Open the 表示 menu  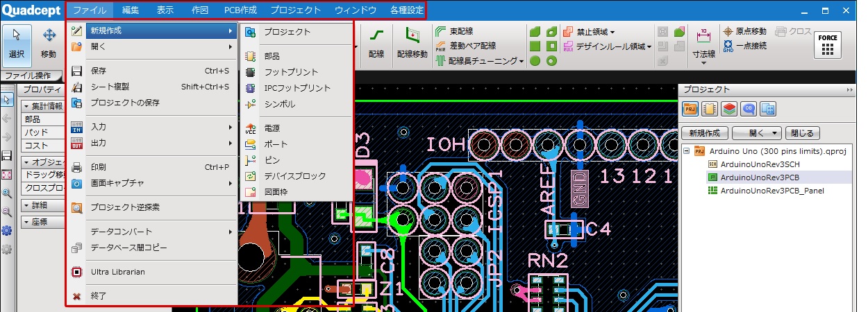[165, 10]
